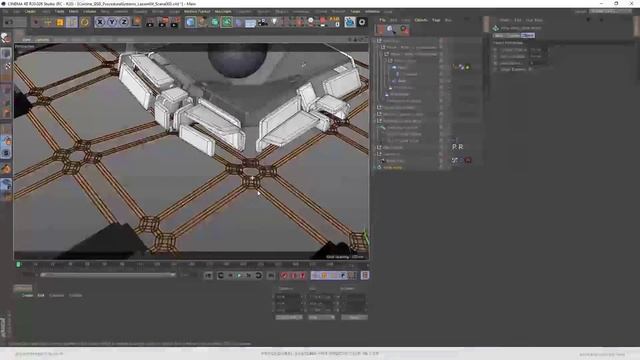Toggle the Position key recording icon
The height and width of the screenshot is (360, 640).
315,276
